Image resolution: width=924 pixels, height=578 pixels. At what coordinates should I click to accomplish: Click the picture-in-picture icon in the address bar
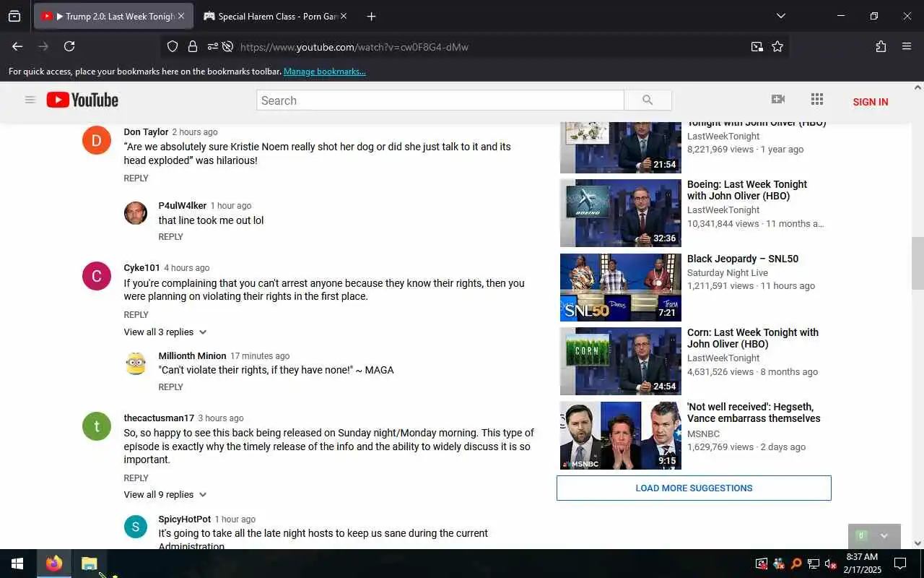757,46
